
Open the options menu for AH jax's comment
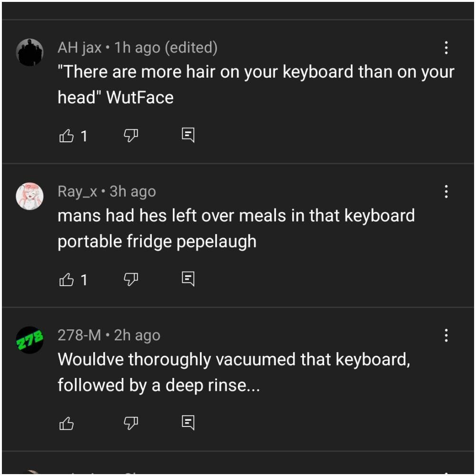446,48
